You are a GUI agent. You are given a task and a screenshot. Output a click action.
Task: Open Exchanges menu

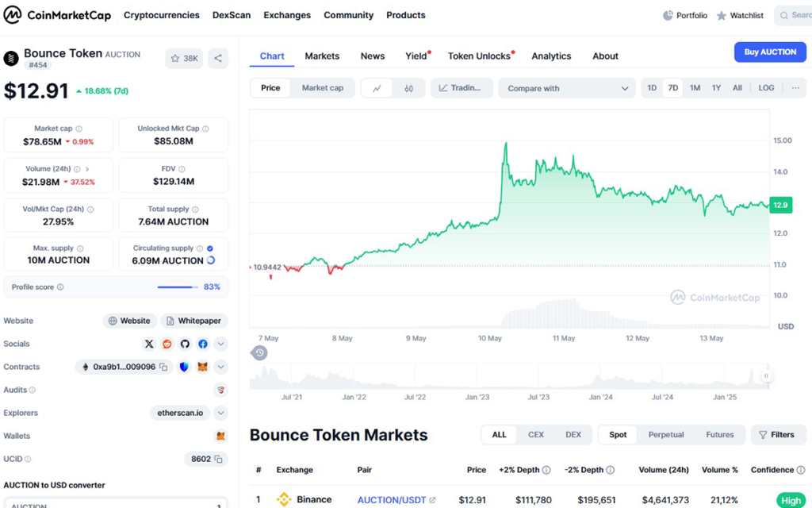(287, 16)
